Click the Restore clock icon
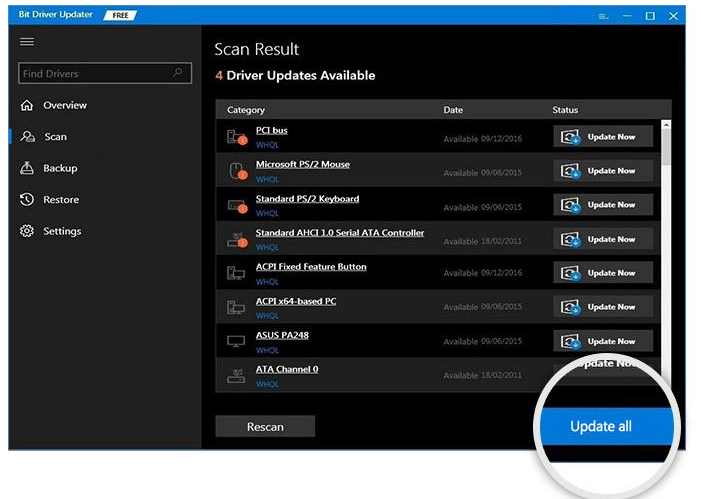Screen dimensions: 701x499 (27, 199)
